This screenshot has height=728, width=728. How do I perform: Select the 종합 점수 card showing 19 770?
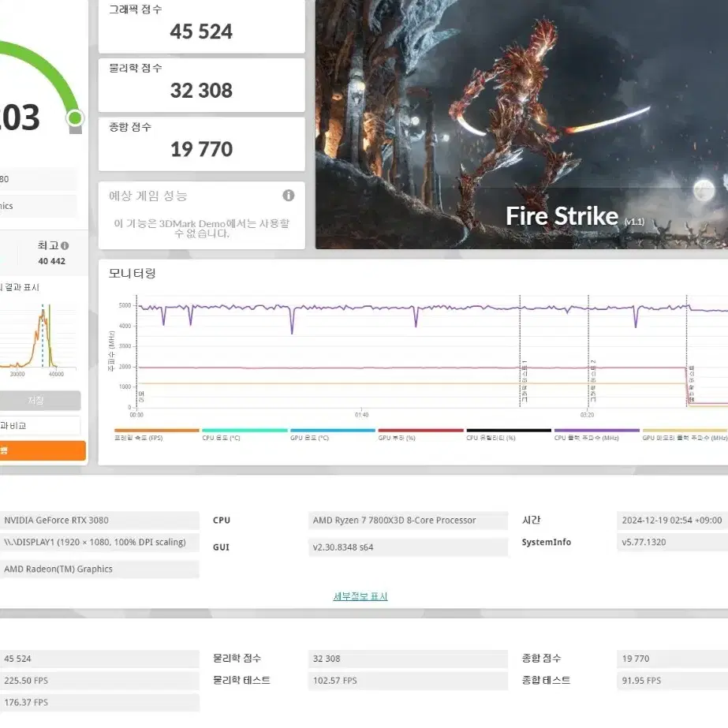tap(201, 144)
